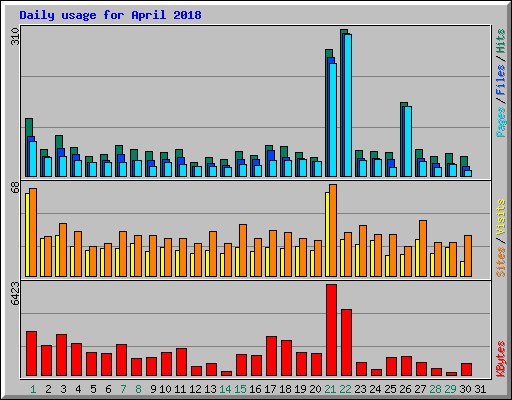Select day label "12" on the x-axis
The height and width of the screenshot is (400, 512).
(x=195, y=389)
